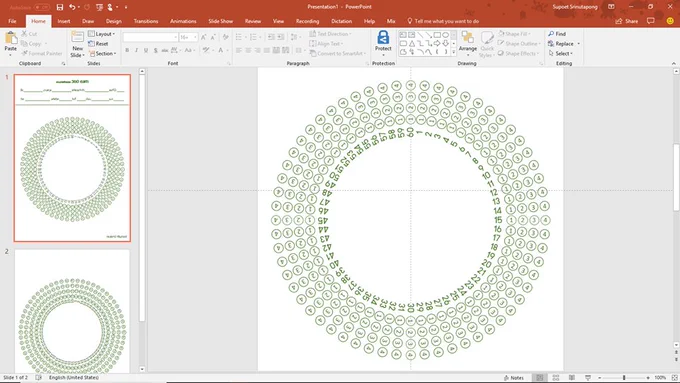This screenshot has height=383, width=680.
Task: Switch to the Slide Show tab
Action: tap(220, 21)
